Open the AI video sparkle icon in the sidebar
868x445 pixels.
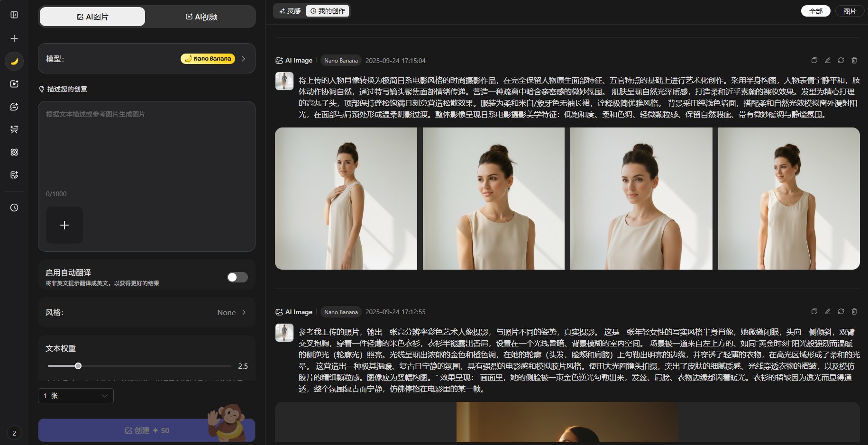tap(14, 84)
